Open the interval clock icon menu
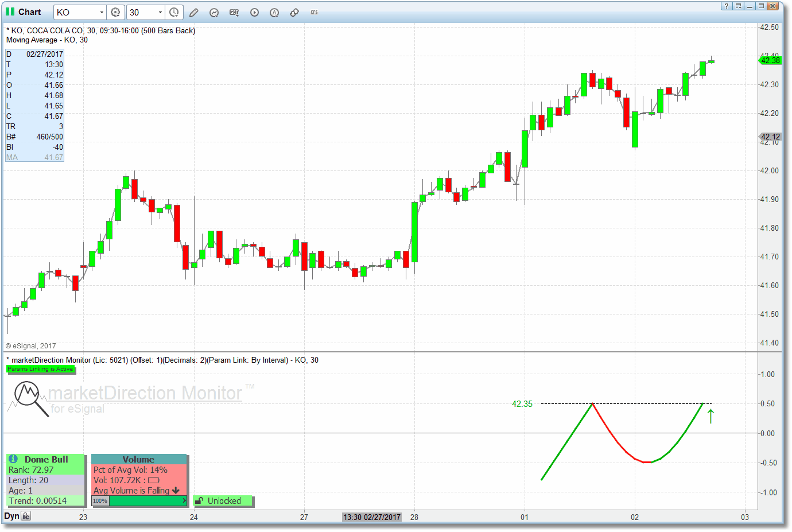This screenshot has height=532, width=792. tap(174, 12)
